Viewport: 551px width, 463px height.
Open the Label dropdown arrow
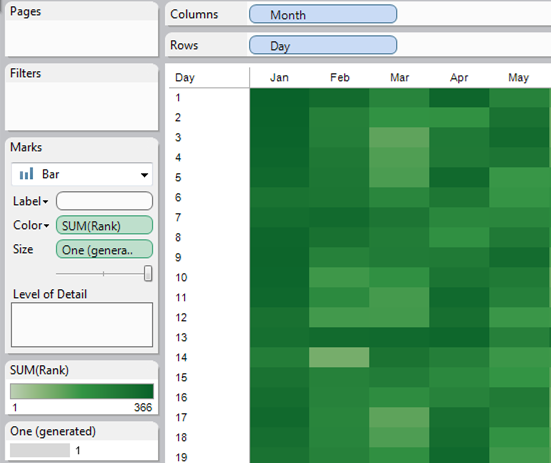click(x=45, y=202)
